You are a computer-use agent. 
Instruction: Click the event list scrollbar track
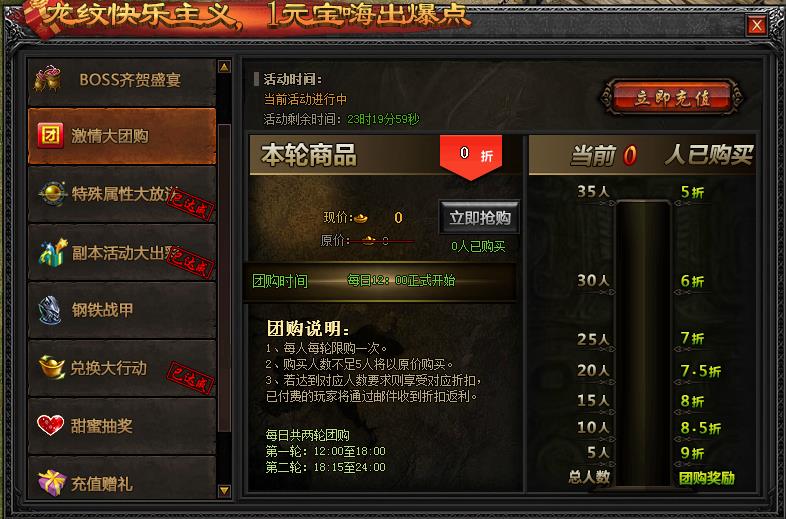tap(224, 278)
